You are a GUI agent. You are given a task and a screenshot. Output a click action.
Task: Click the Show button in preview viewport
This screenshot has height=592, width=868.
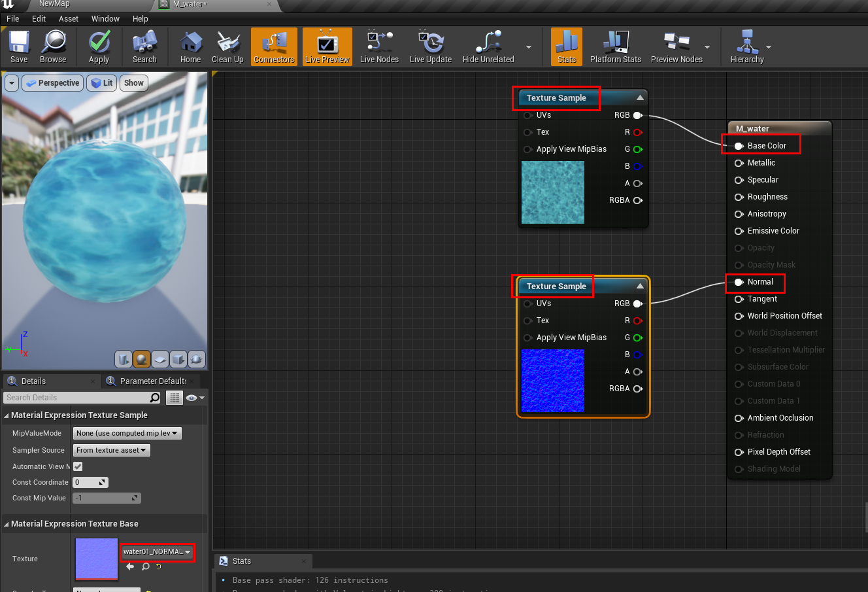click(x=134, y=83)
